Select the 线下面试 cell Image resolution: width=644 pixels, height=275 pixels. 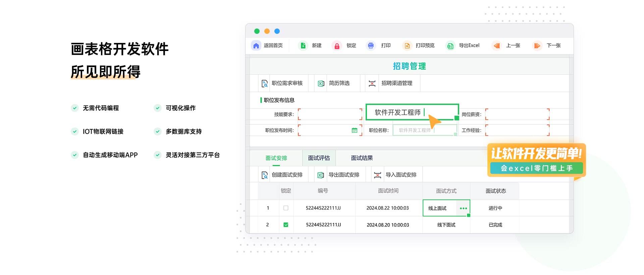click(x=446, y=225)
